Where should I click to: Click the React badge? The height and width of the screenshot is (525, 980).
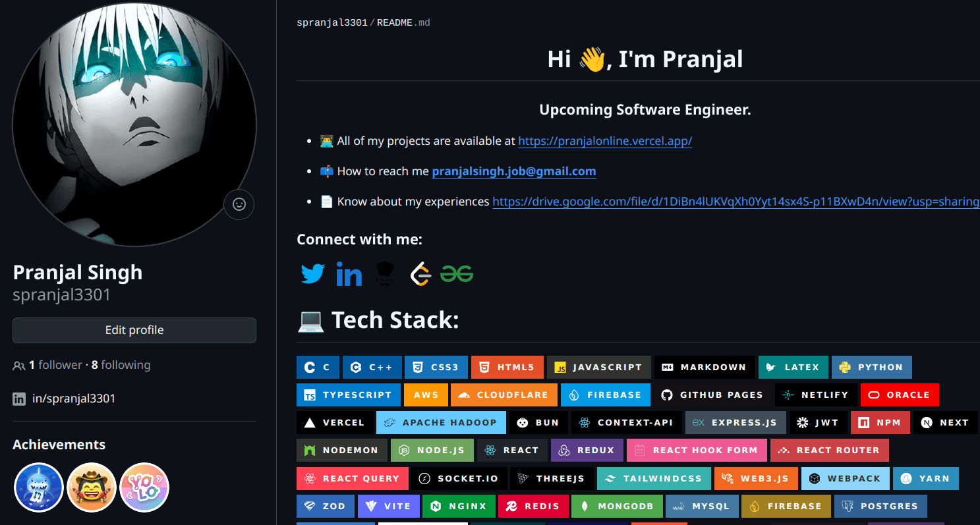pyautogui.click(x=512, y=450)
